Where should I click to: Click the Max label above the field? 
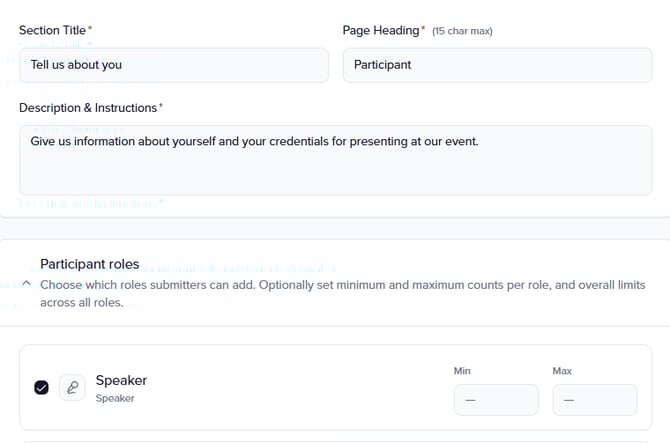point(562,371)
